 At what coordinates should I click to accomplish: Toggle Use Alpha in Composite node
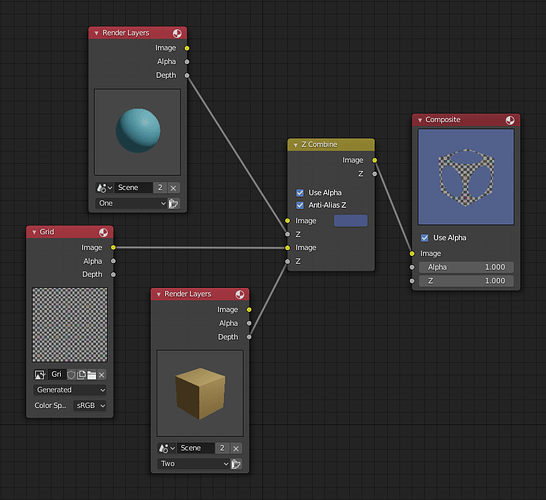(424, 238)
